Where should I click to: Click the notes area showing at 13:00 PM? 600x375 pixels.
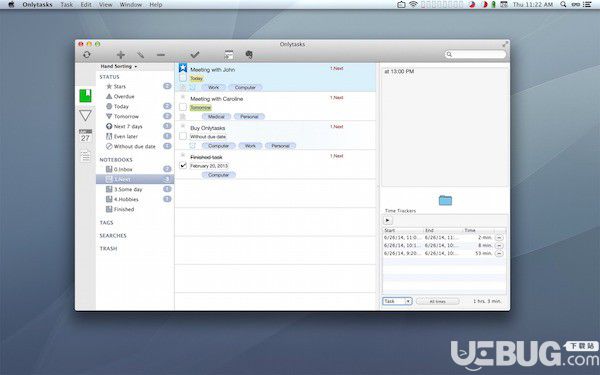tap(445, 127)
